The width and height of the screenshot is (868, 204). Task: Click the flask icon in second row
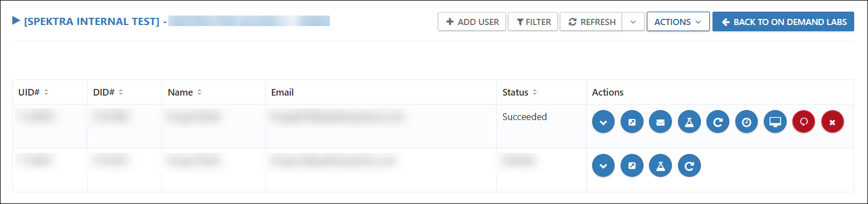[660, 166]
